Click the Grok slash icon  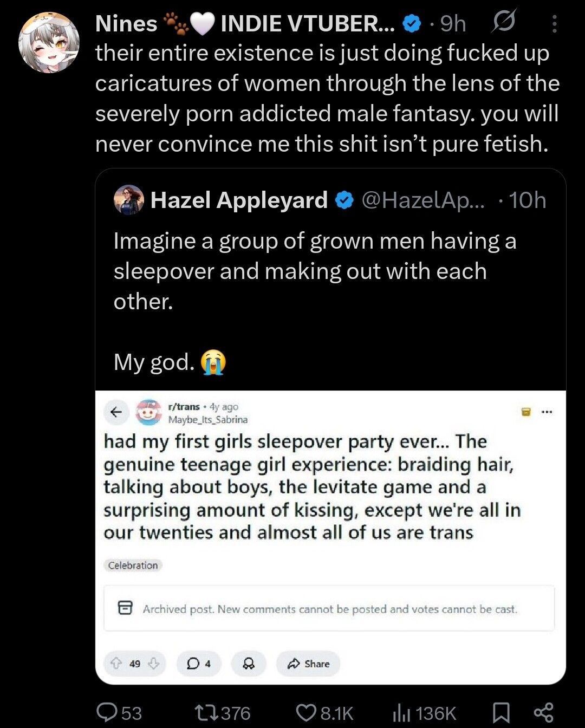coord(504,23)
